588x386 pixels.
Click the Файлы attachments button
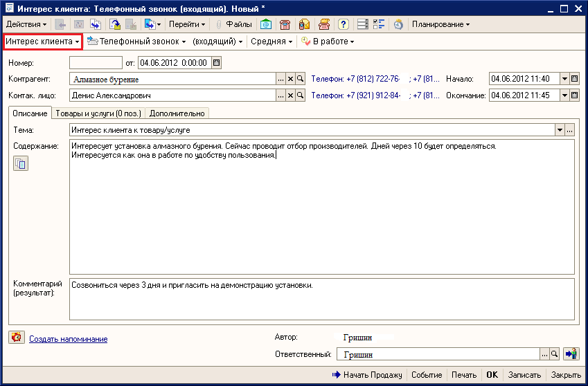(234, 24)
